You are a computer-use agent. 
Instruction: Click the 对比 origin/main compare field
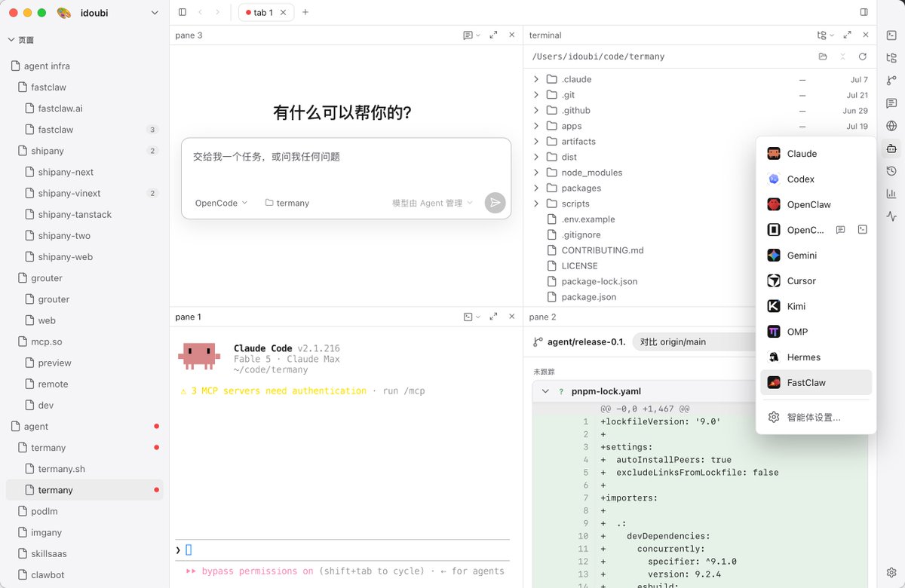point(694,341)
